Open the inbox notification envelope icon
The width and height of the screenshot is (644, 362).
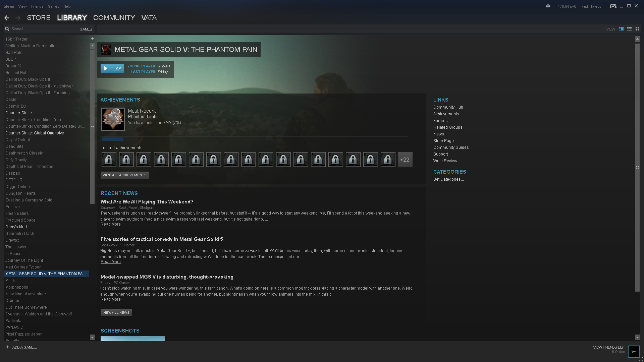548,6
